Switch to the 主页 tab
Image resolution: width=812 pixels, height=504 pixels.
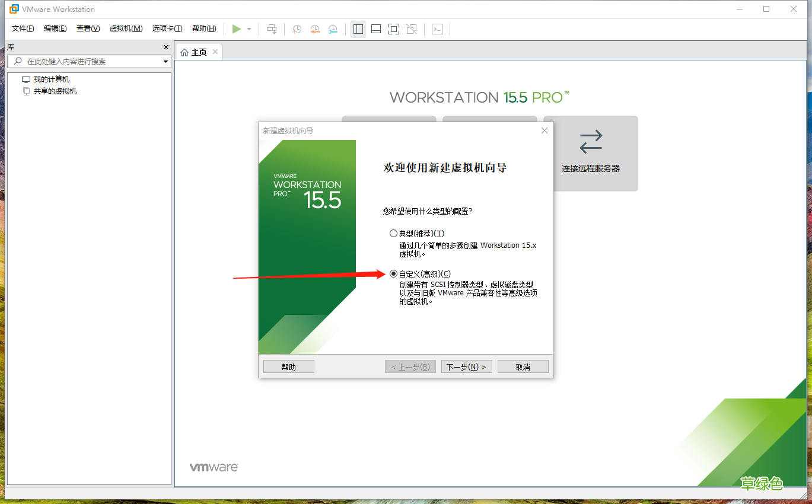click(198, 51)
